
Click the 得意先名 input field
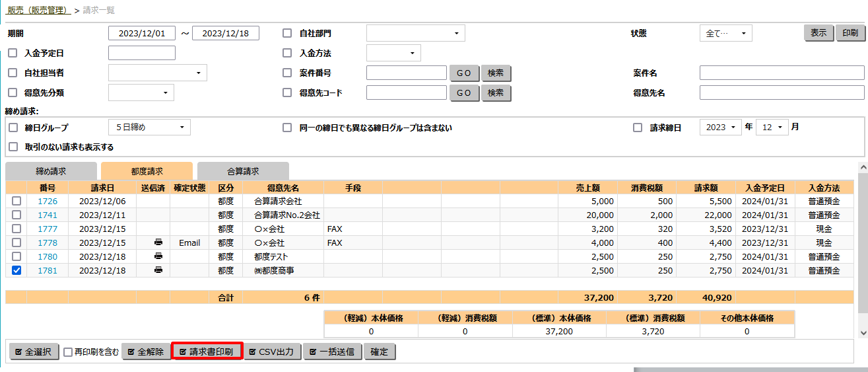pos(782,93)
